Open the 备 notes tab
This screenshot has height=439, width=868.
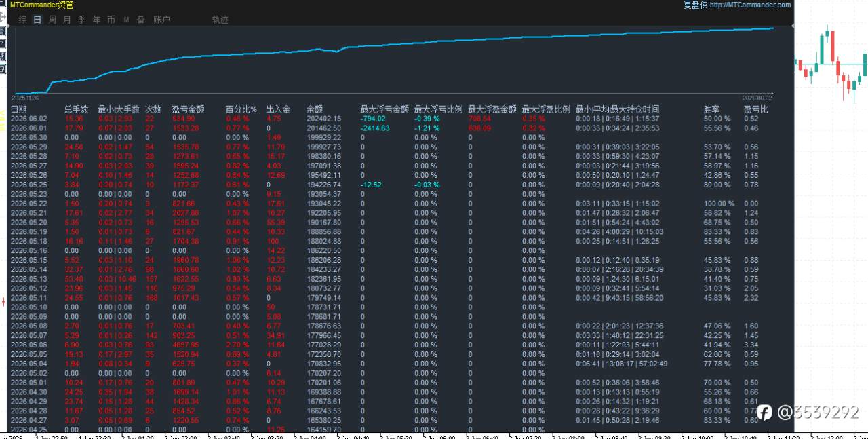tap(140, 20)
